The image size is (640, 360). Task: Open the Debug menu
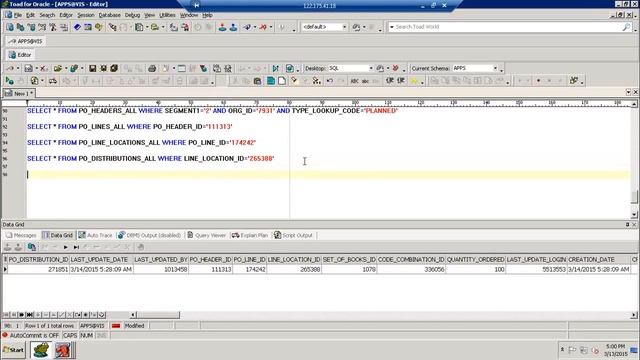pos(132,15)
